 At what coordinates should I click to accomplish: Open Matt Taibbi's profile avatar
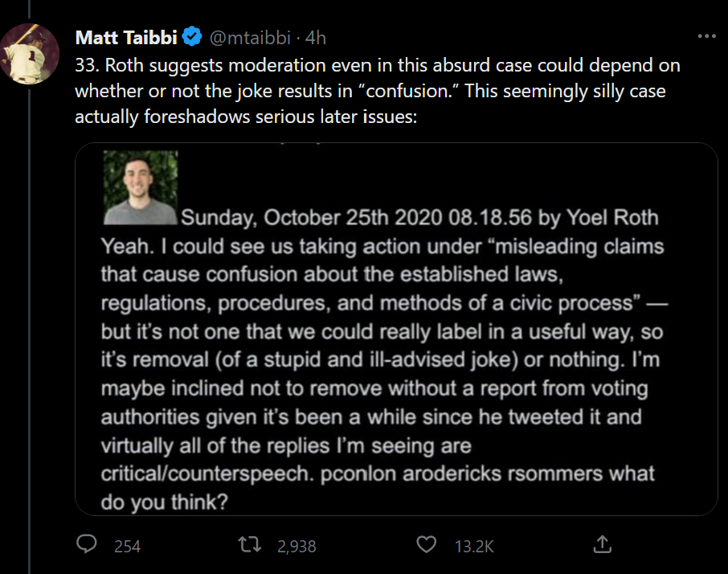tap(30, 53)
